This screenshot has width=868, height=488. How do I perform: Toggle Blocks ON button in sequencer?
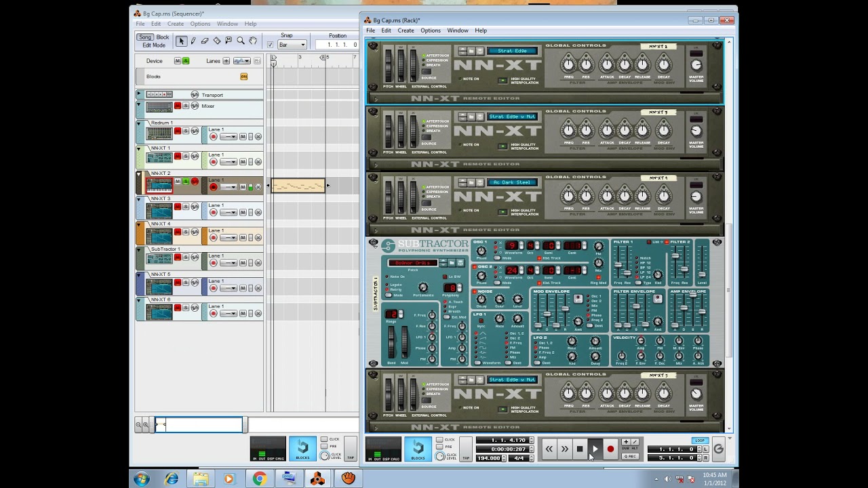click(243, 77)
